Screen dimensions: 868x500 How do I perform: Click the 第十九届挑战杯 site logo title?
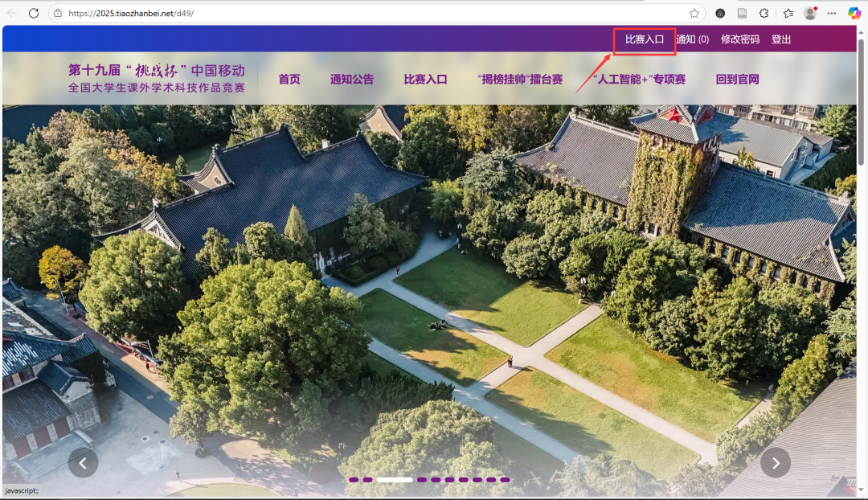tap(157, 78)
